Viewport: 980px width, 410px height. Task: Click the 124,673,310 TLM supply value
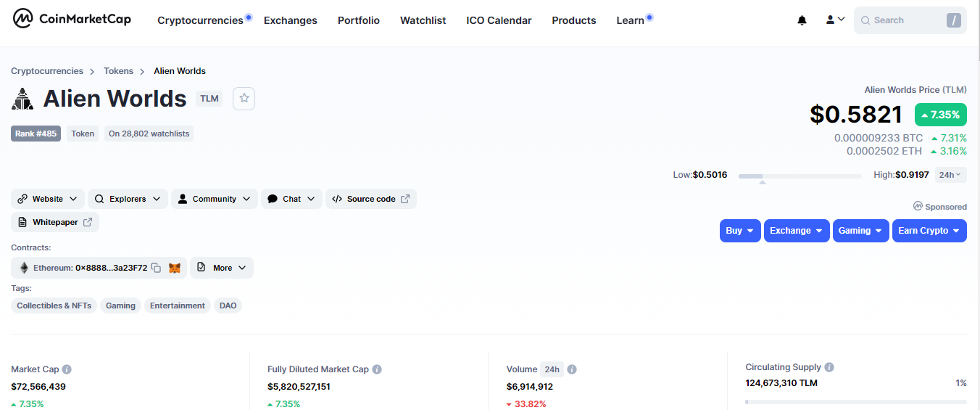tap(781, 383)
